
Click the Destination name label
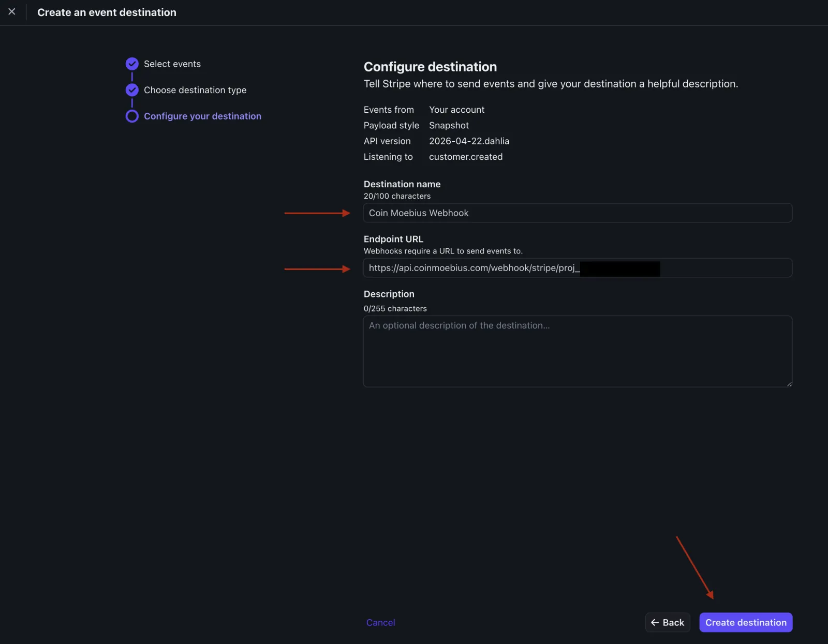point(402,184)
